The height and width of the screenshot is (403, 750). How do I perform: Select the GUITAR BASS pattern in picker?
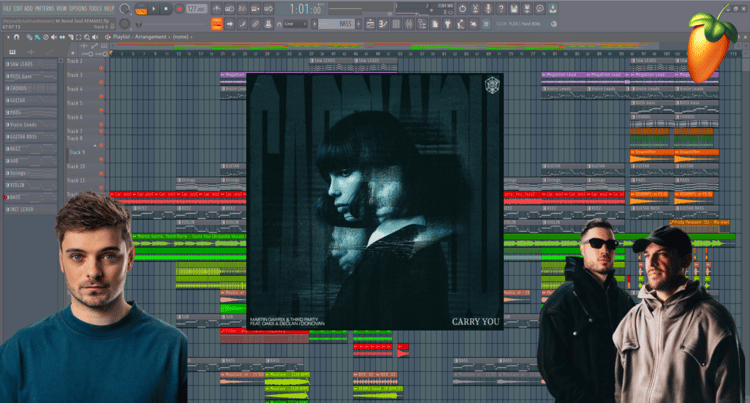click(x=31, y=137)
